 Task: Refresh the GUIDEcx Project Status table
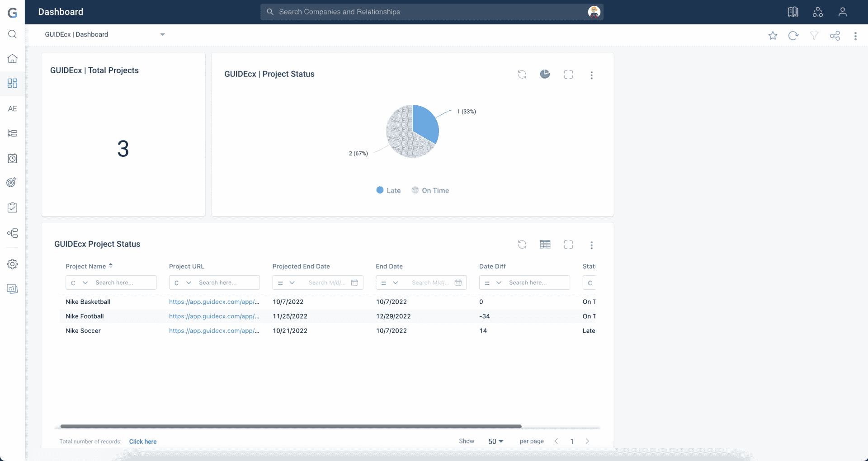[x=522, y=245]
